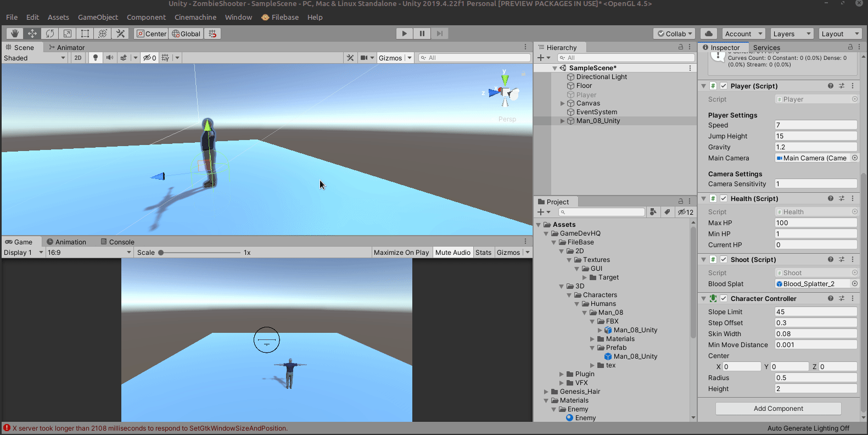868x435 pixels.
Task: Open custom editor tools icon
Action: 120,34
